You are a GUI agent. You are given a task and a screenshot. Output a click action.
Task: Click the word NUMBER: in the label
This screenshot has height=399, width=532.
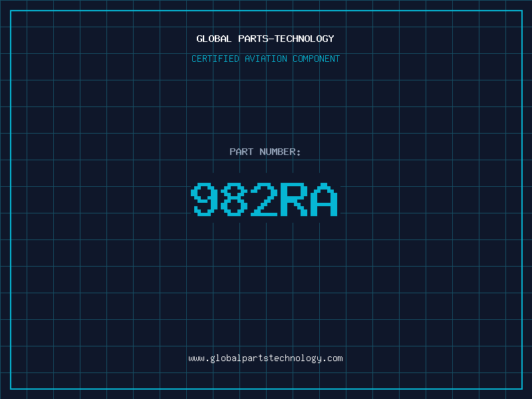281,152
